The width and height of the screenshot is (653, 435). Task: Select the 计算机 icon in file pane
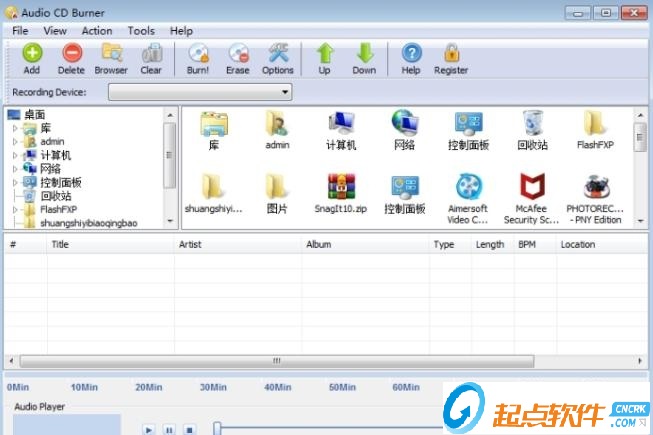tap(341, 123)
